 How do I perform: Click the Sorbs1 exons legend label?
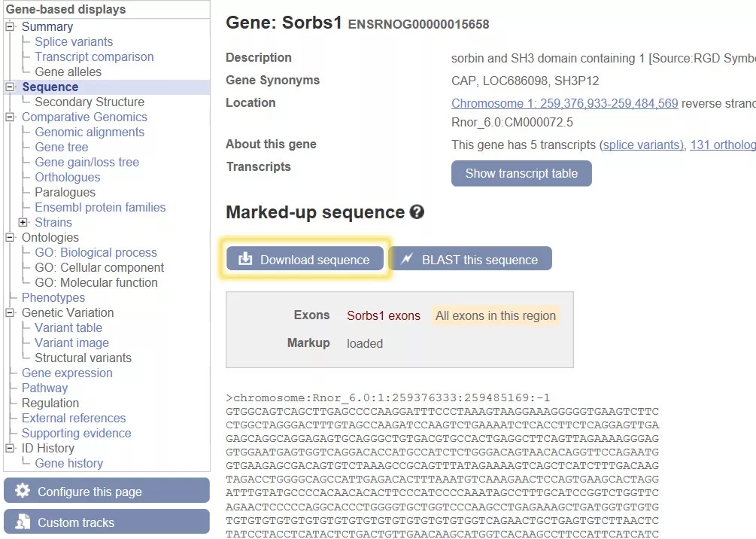384,315
